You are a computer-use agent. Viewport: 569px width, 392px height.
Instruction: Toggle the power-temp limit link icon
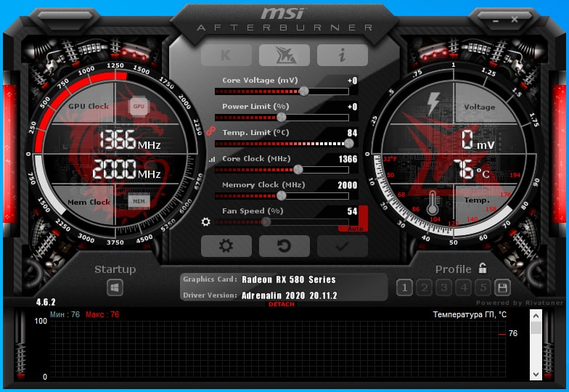[210, 131]
